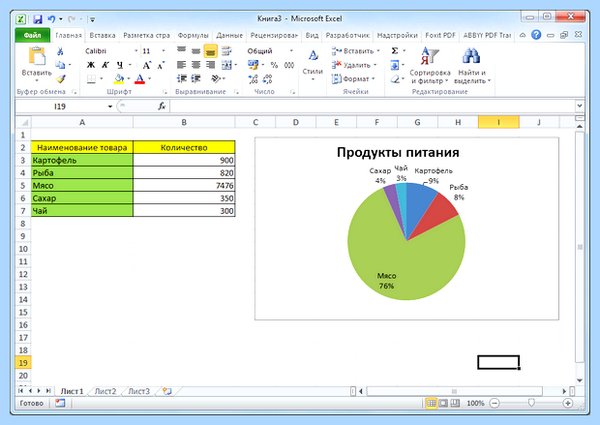Image resolution: width=600 pixels, height=425 pixels.
Task: Click the Undo arrow icon
Action: coord(51,19)
